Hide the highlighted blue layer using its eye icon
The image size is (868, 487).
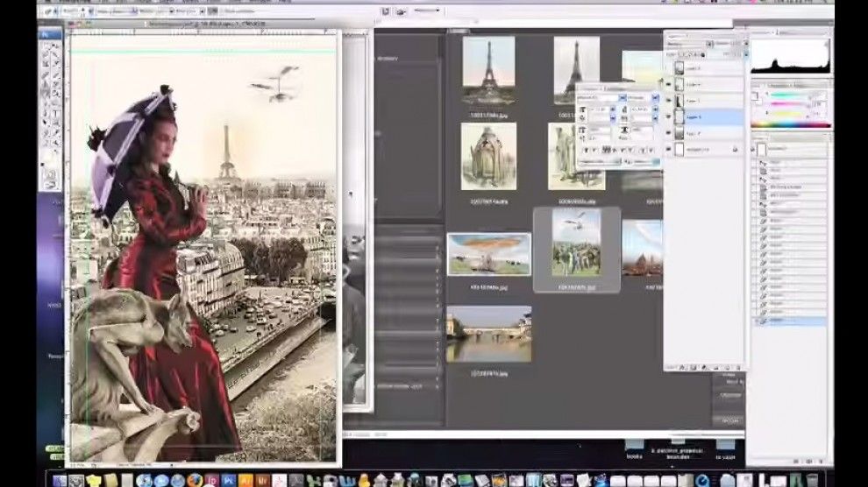pyautogui.click(x=668, y=116)
